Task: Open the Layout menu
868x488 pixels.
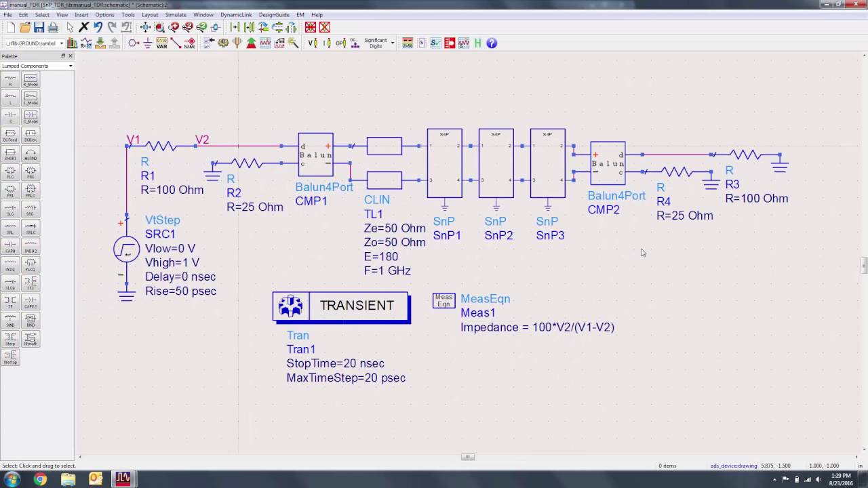Action: [150, 14]
